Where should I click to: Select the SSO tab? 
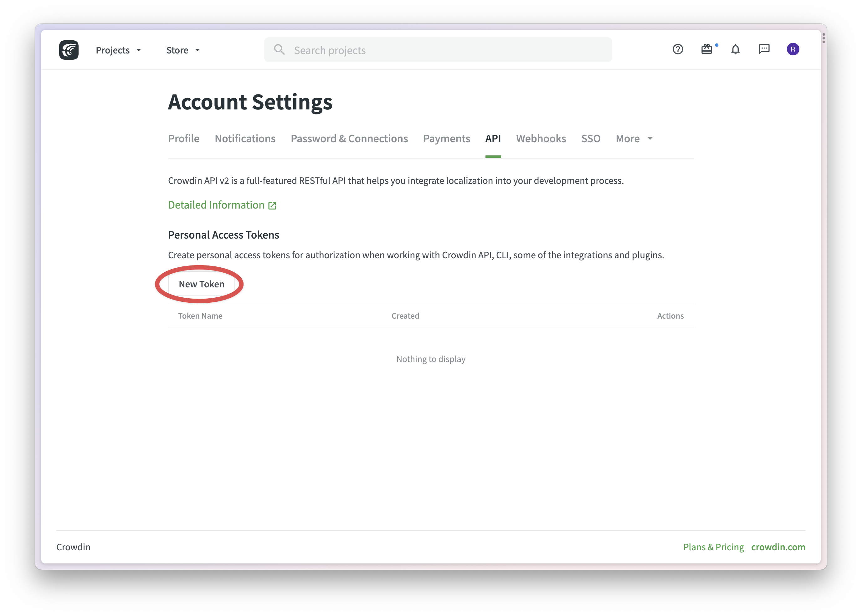tap(590, 139)
